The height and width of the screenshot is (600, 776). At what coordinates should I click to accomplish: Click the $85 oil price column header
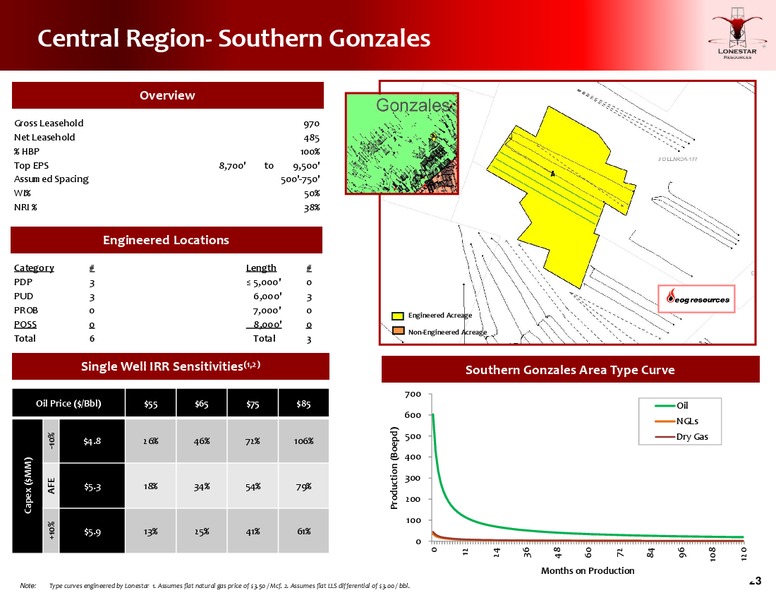coord(303,403)
